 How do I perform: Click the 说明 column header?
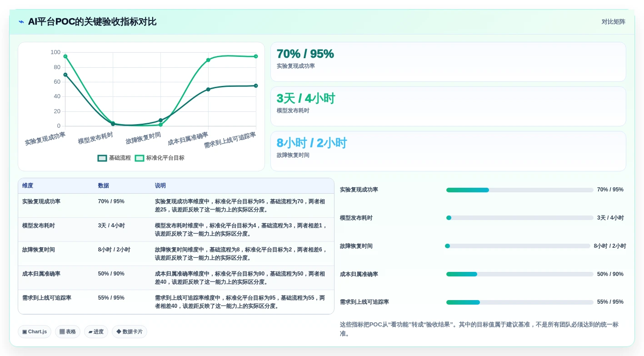[x=160, y=186]
